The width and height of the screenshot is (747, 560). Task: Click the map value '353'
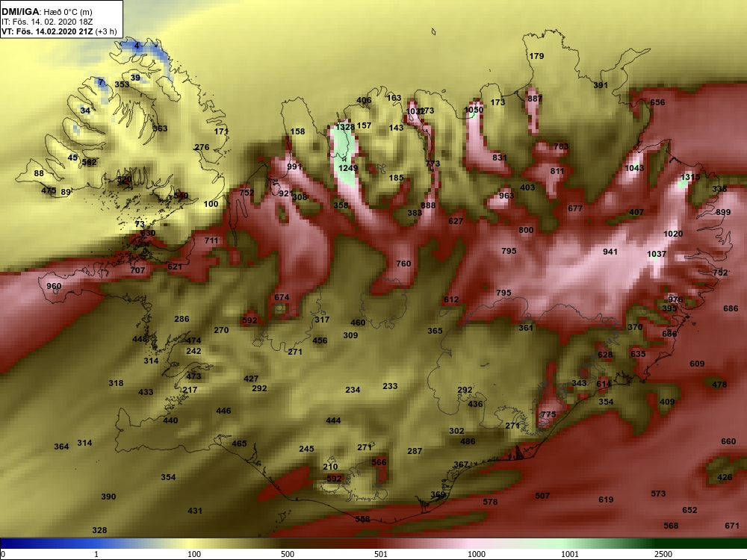[122, 84]
